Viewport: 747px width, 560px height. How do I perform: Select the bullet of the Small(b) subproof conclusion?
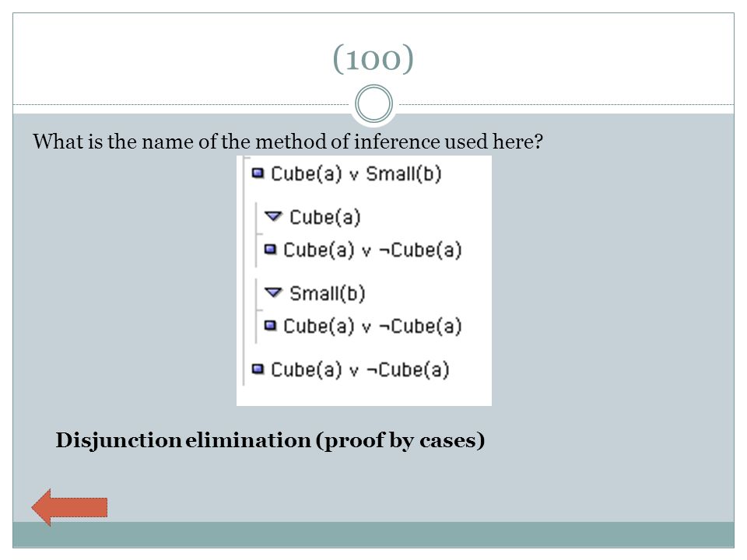tap(270, 325)
